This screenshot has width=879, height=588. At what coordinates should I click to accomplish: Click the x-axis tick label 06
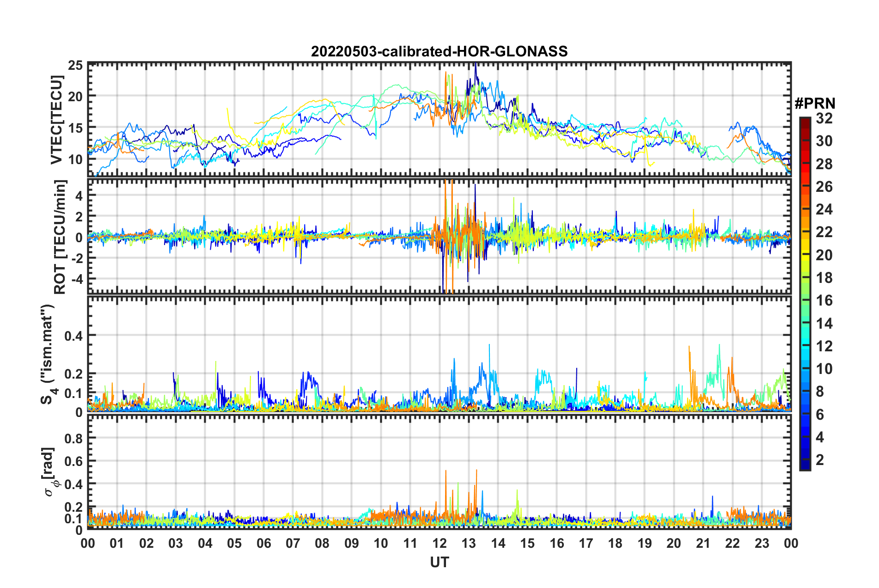coord(263,543)
